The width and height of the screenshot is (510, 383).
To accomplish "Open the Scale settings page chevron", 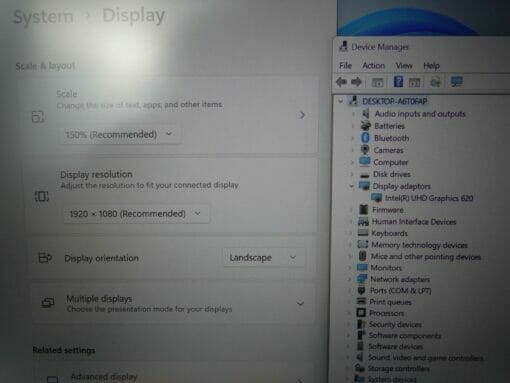I will pyautogui.click(x=302, y=115).
